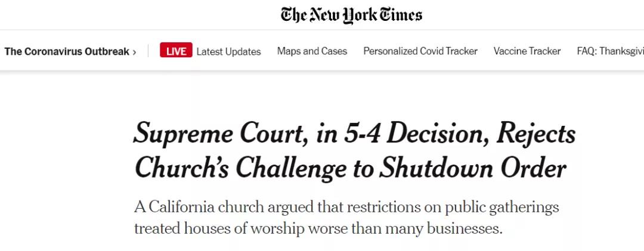
Task: Open the Vaccine Tracker tab
Action: click(x=527, y=51)
